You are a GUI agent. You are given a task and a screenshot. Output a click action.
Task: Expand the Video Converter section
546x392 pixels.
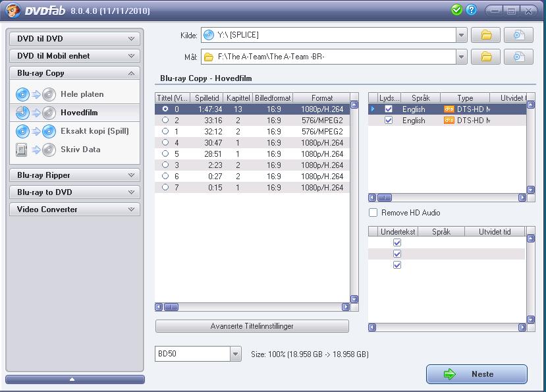pos(74,210)
